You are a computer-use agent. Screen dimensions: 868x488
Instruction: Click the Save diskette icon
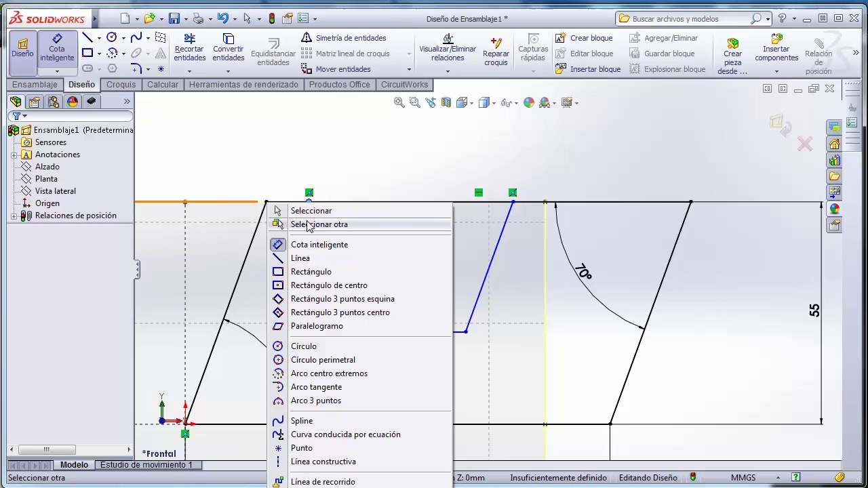click(174, 19)
